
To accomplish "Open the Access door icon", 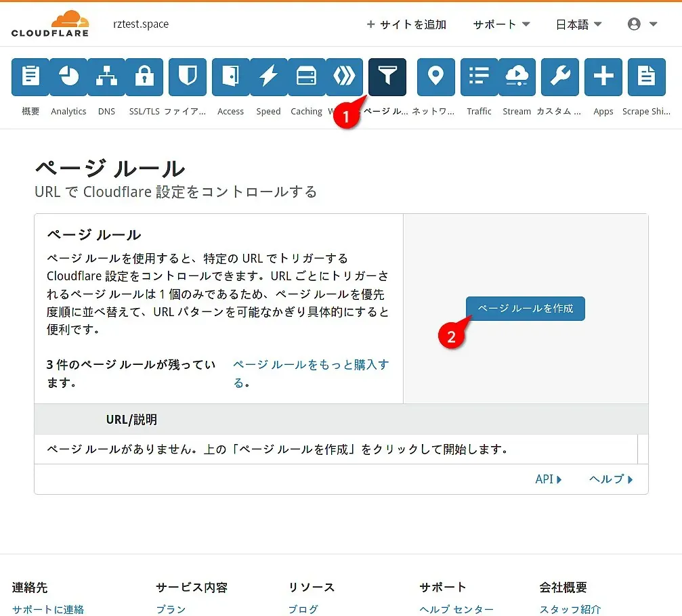I will (230, 77).
